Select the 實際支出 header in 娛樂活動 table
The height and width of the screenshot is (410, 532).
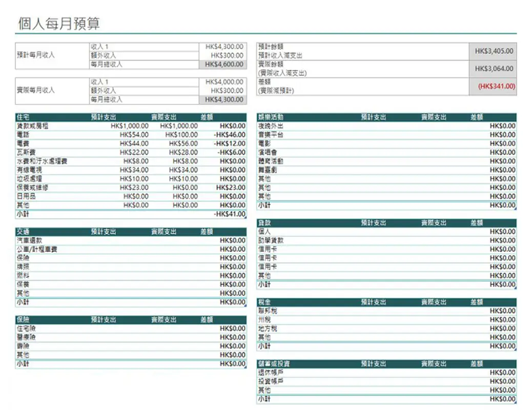(434, 117)
